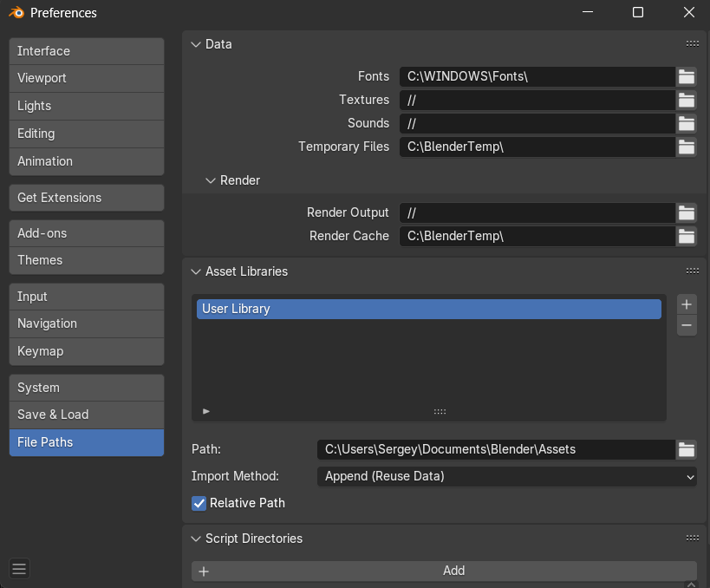Screen dimensions: 710x588
Task: Browse folder for asset library Path
Action: click(687, 449)
